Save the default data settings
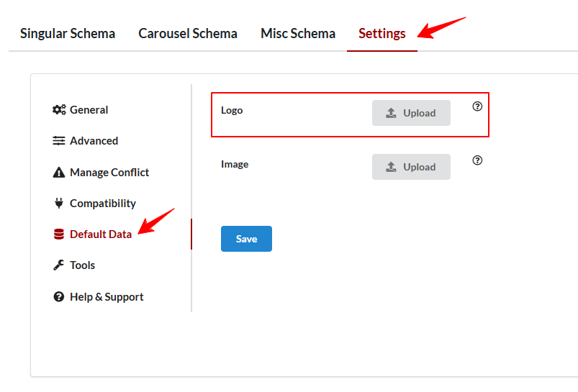 point(247,239)
